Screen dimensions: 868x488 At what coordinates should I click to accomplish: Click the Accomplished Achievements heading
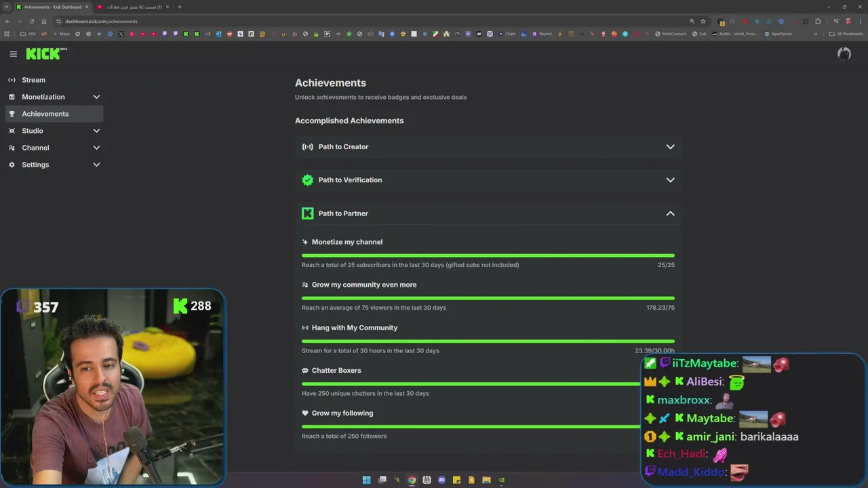coord(349,121)
